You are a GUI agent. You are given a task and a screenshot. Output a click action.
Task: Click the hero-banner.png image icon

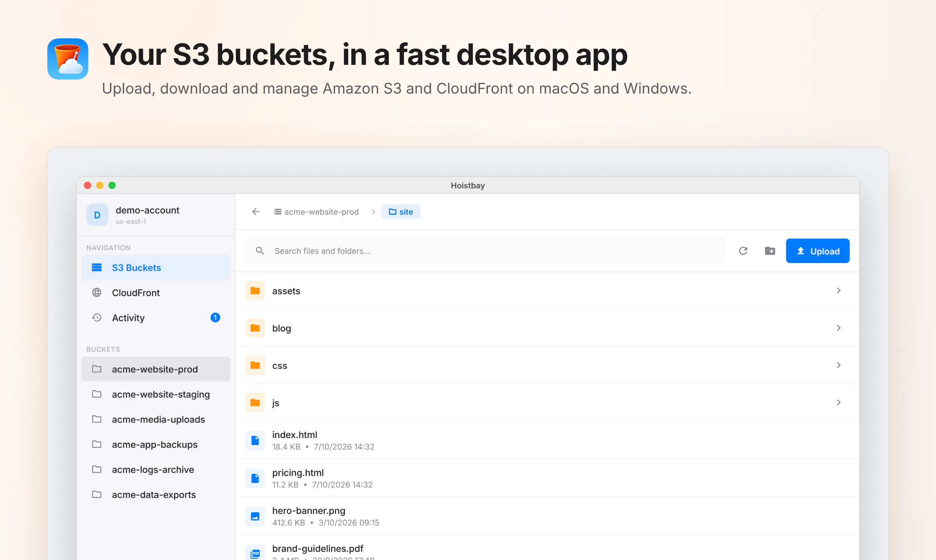[255, 516]
